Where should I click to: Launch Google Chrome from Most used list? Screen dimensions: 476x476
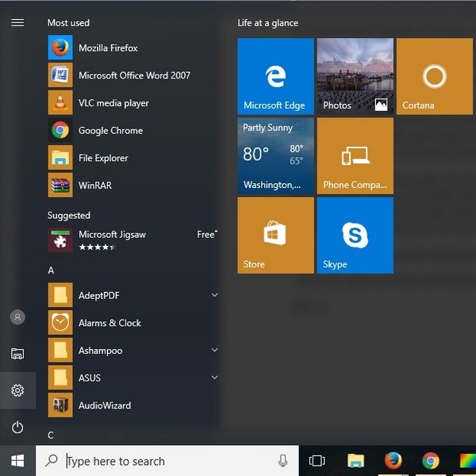click(133, 130)
